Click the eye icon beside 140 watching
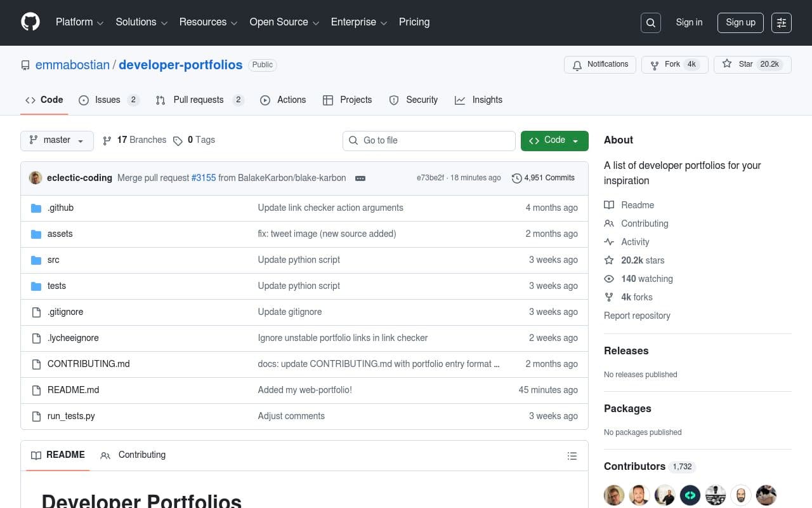Viewport: 812px width, 508px height. [x=609, y=279]
